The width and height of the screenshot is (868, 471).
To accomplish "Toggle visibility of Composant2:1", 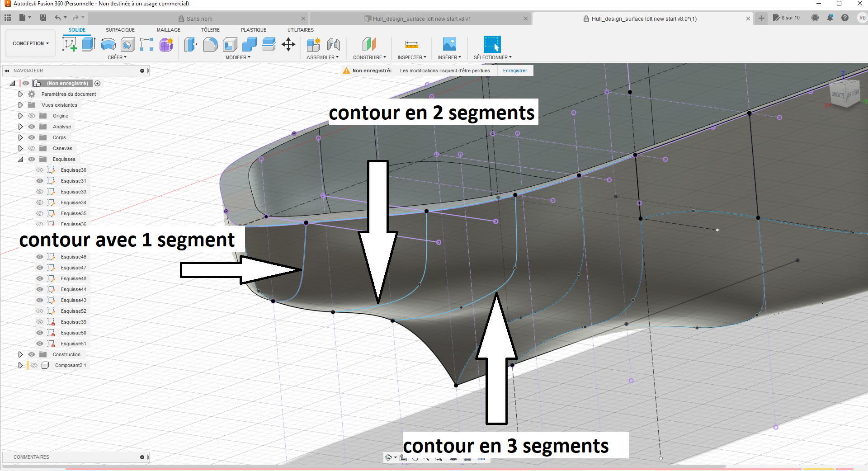I will [34, 365].
